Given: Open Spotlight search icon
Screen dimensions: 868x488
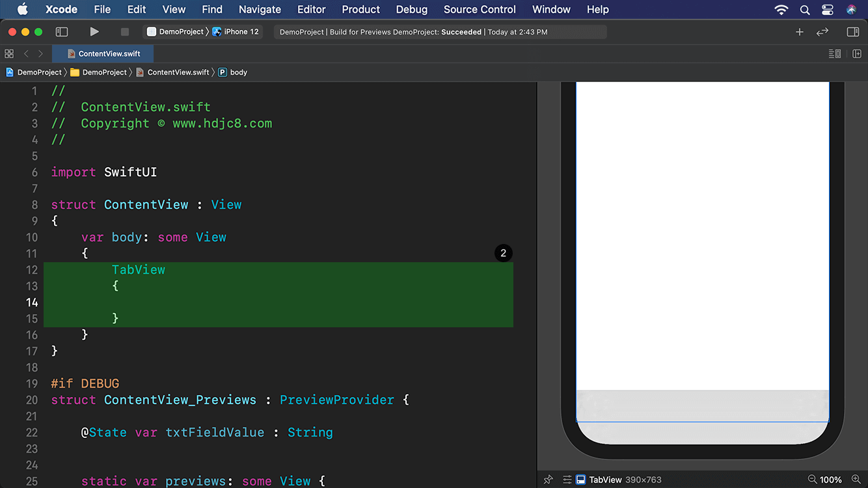Looking at the screenshot, I should coord(805,9).
